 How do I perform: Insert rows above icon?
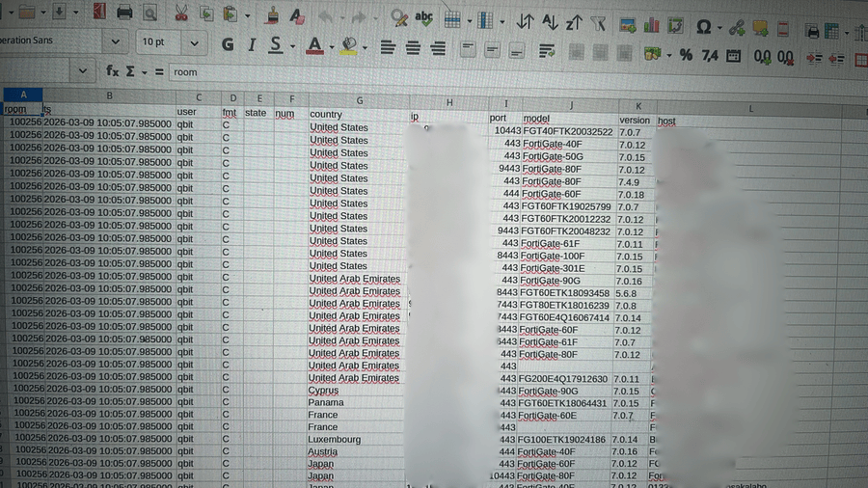point(452,20)
